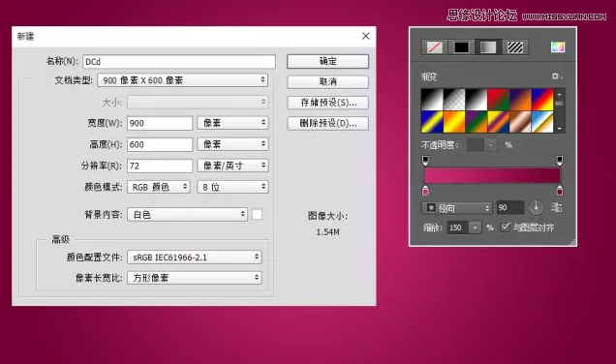
Task: Click the 高度 height field showing 600
Action: coord(160,144)
